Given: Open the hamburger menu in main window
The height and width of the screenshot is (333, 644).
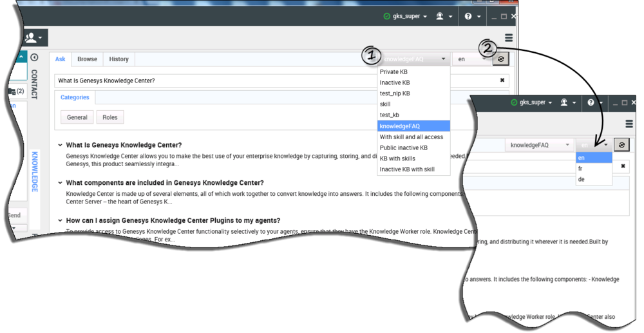Looking at the screenshot, I should [x=509, y=38].
